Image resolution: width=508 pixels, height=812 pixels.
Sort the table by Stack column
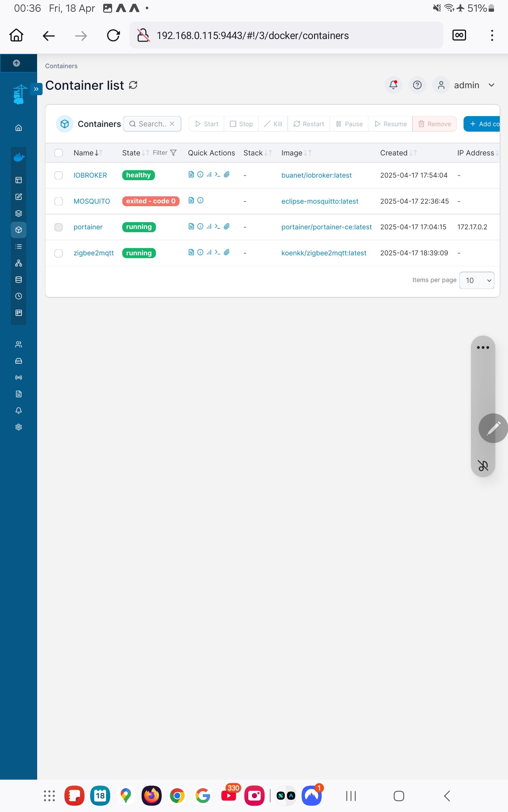click(x=257, y=153)
